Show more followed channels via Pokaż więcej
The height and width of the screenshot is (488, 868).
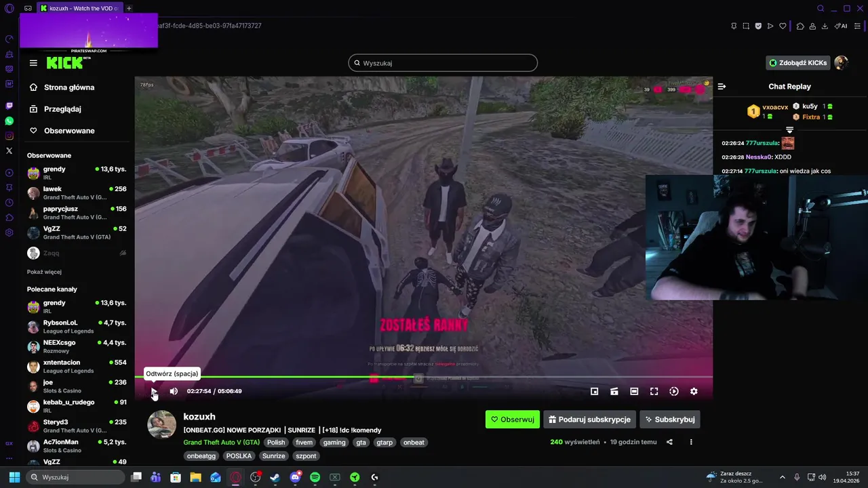[44, 272]
